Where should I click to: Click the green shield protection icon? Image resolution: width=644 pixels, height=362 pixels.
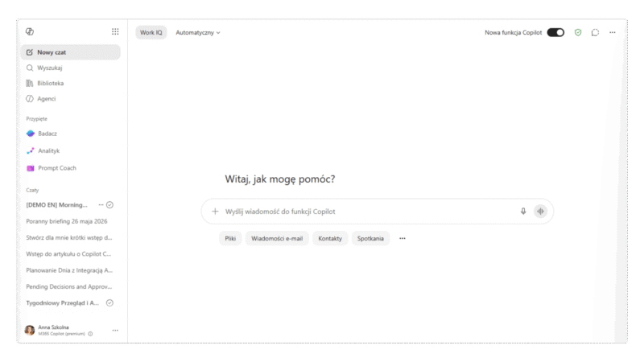pyautogui.click(x=578, y=32)
